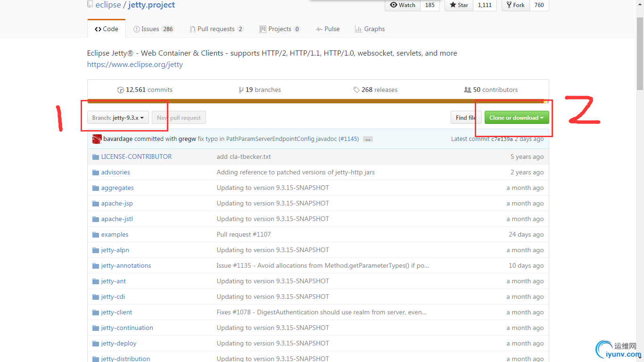Open the jetty-distribution folder link
This screenshot has width=644, height=362.
pyautogui.click(x=125, y=359)
